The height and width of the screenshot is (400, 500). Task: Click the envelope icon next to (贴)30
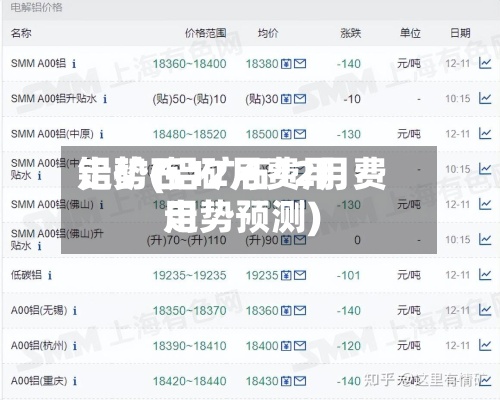(x=300, y=99)
